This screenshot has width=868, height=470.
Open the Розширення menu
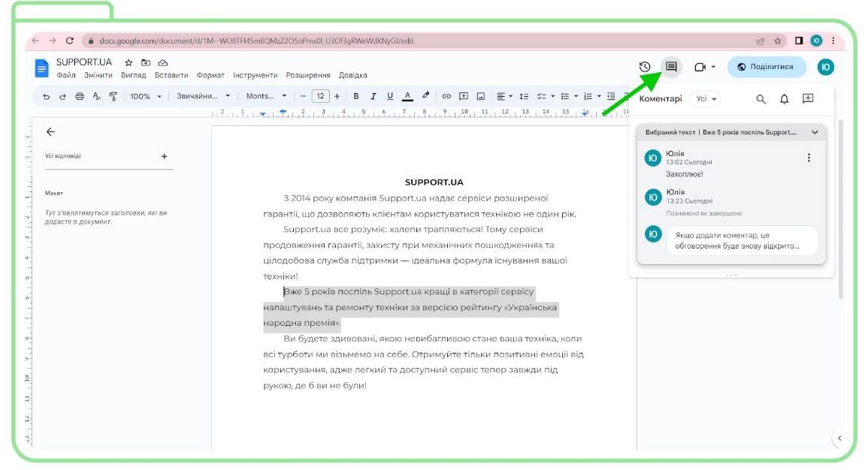pos(308,75)
